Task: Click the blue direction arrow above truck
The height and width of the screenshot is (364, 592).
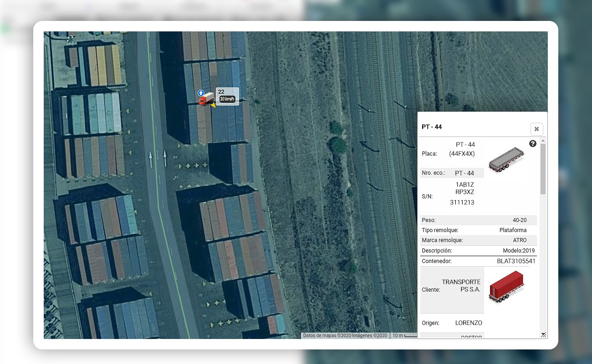Action: [x=200, y=93]
